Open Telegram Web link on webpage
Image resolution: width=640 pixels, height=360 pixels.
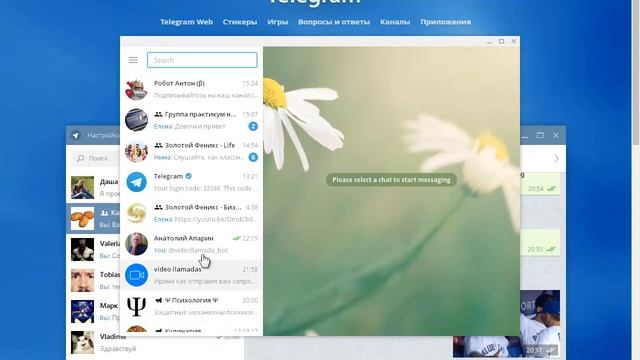pos(187,22)
